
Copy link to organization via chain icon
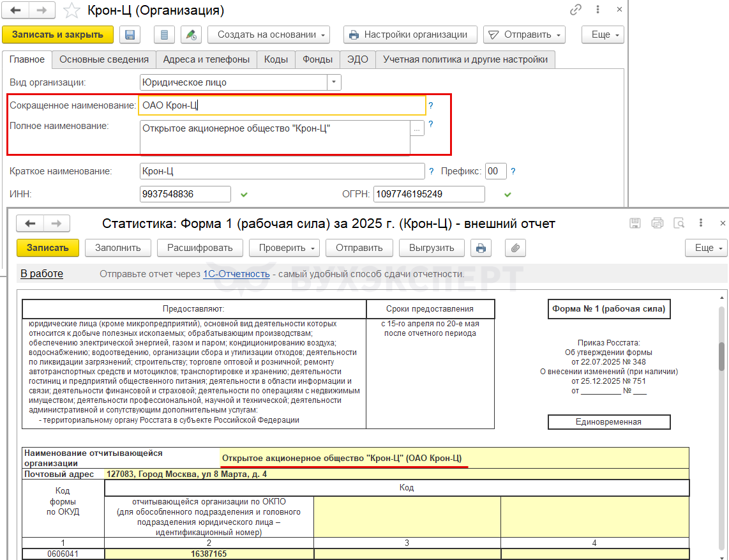(576, 10)
